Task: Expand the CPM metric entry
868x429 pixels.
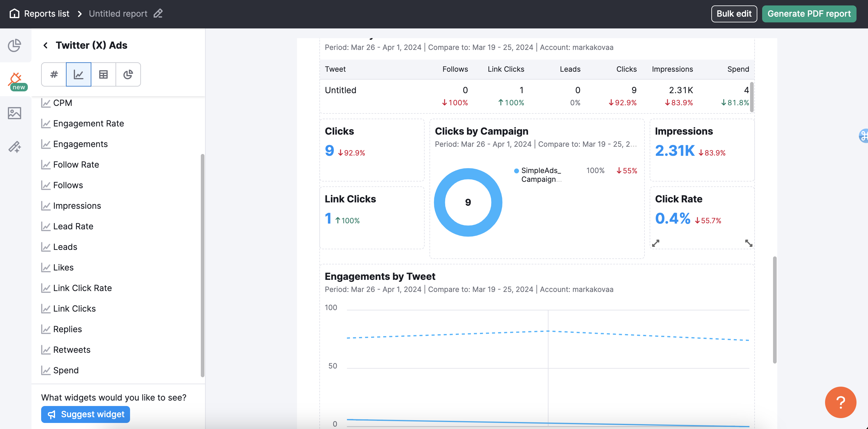Action: [x=62, y=102]
